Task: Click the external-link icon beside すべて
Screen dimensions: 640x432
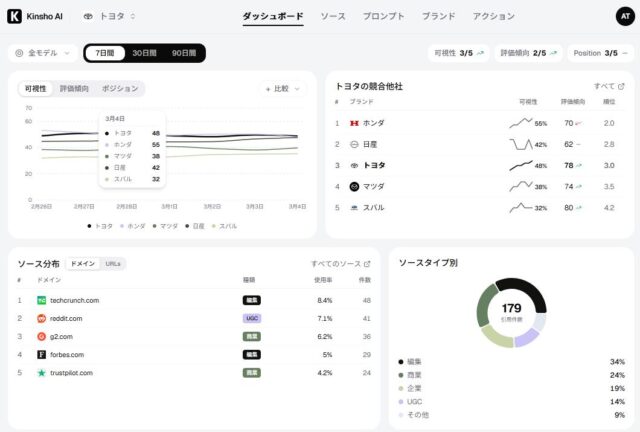Action: click(x=621, y=86)
